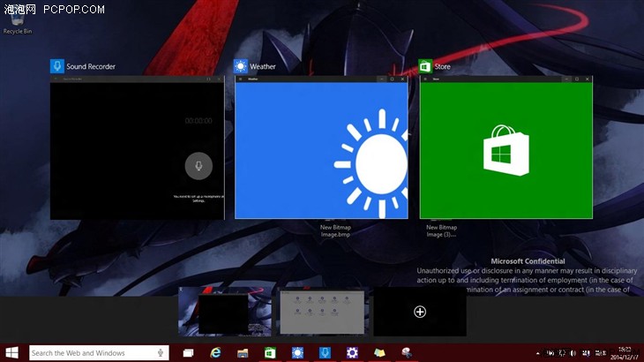
Task: Click the Sound Recorder title label
Action: click(91, 66)
